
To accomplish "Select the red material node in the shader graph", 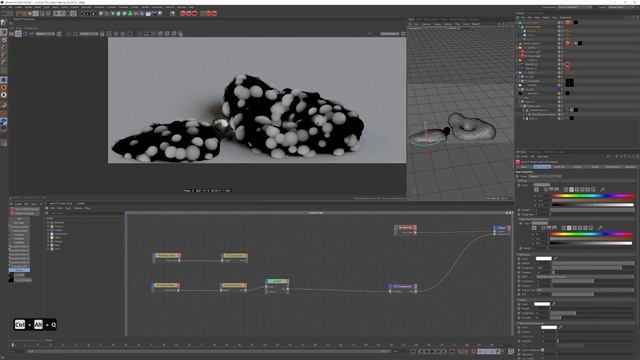I will coord(405,230).
